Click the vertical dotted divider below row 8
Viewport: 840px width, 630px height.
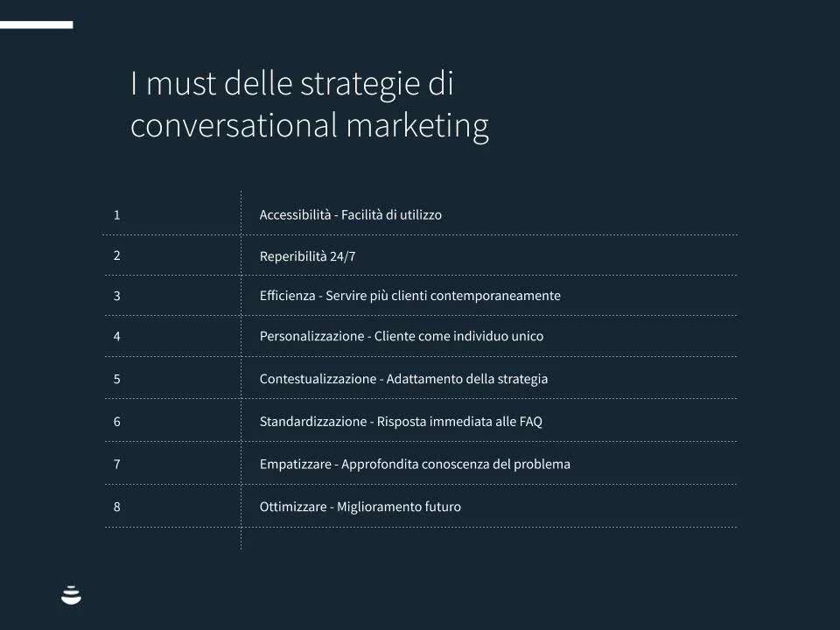click(x=241, y=538)
